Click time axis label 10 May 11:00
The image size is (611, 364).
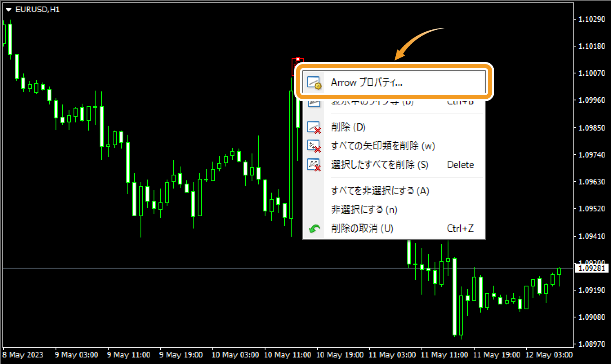pyautogui.click(x=288, y=355)
